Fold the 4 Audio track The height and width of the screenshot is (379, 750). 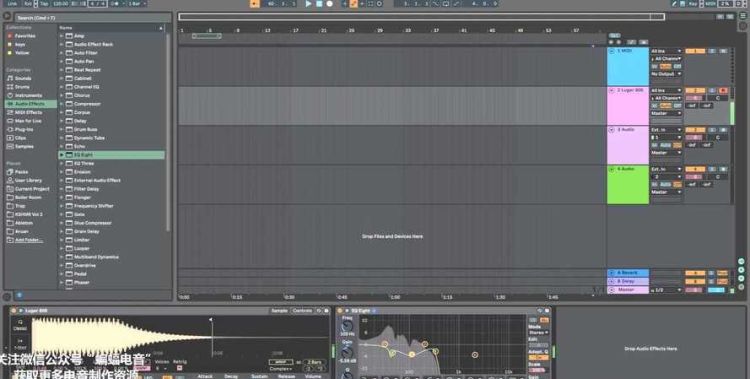point(611,169)
